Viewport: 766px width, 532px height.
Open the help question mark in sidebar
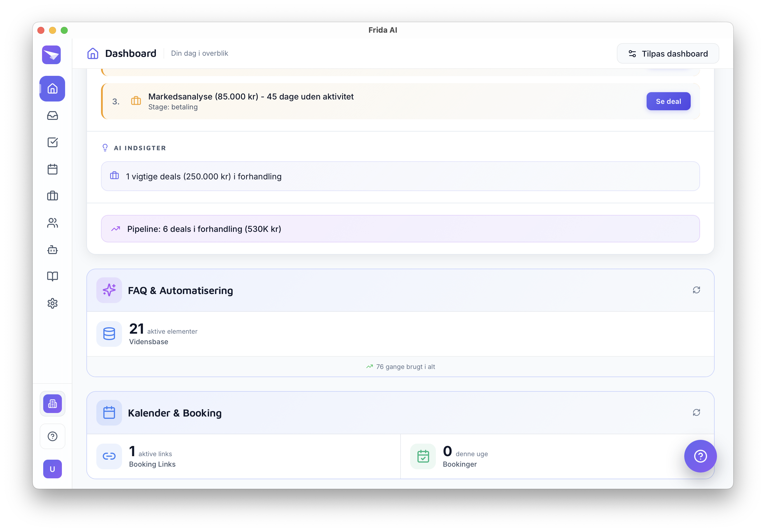pyautogui.click(x=52, y=436)
